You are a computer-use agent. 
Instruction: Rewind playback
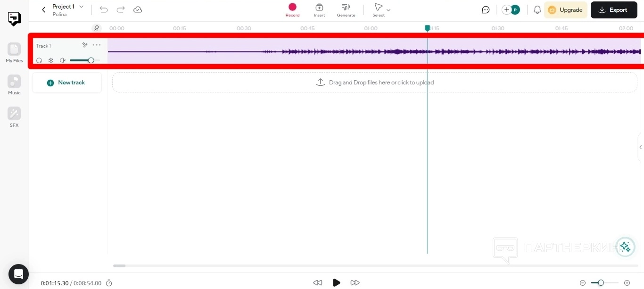point(318,283)
